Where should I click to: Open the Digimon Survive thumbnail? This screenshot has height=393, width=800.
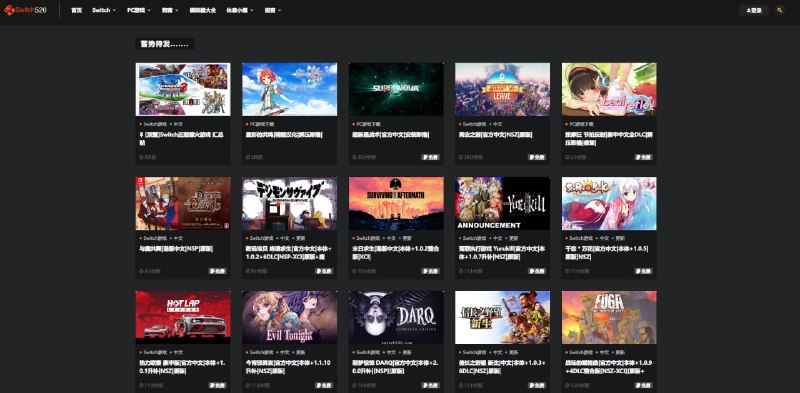[289, 204]
